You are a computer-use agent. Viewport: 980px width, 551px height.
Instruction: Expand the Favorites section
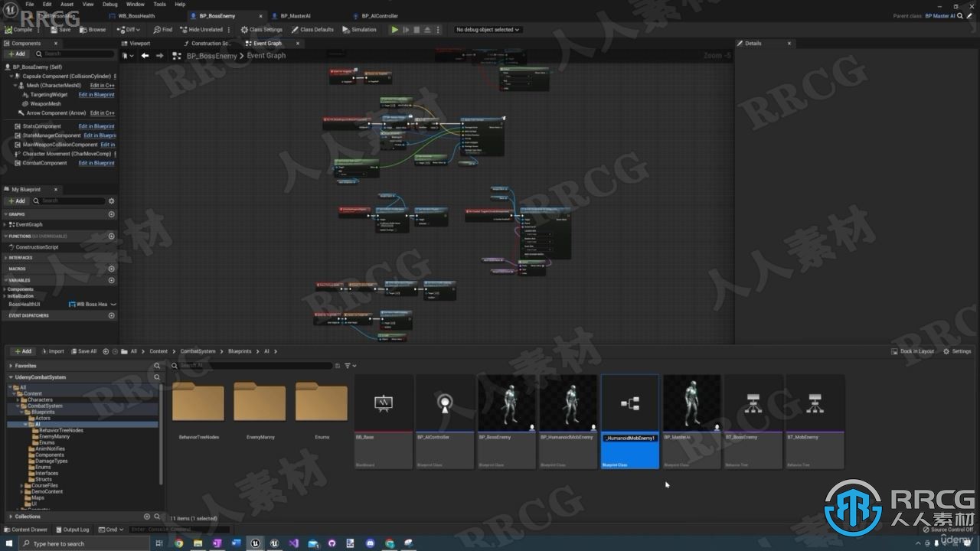pyautogui.click(x=11, y=366)
